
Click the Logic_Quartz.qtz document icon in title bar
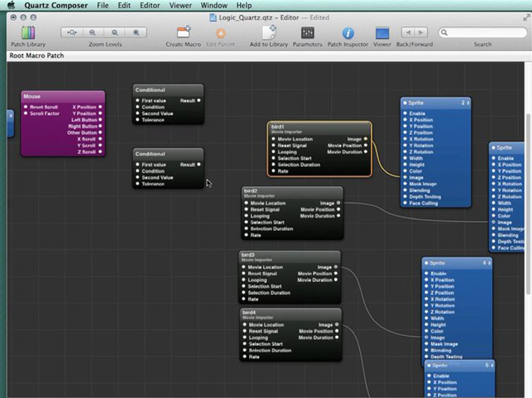click(x=213, y=18)
